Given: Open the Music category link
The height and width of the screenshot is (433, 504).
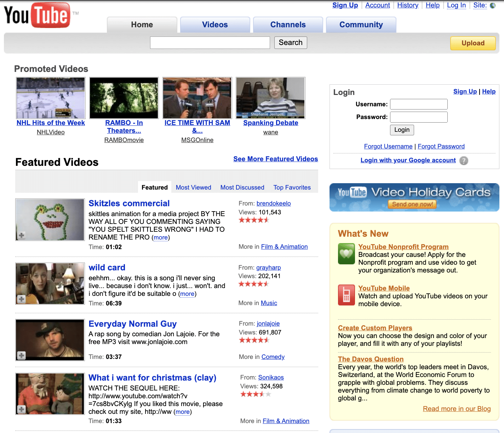Looking at the screenshot, I should tap(269, 303).
